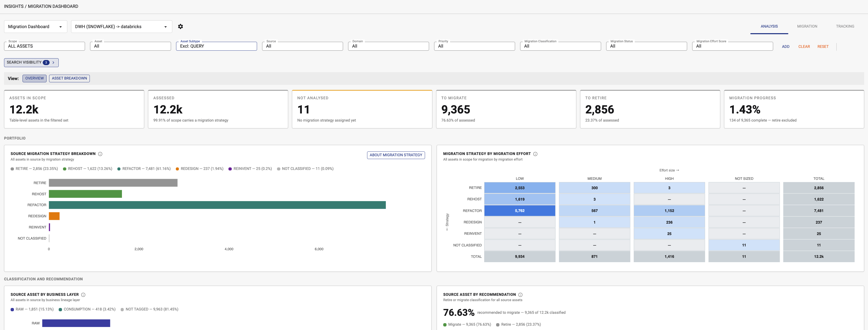Open the dashboard settings gear icon
The image size is (868, 330).
tap(180, 26)
